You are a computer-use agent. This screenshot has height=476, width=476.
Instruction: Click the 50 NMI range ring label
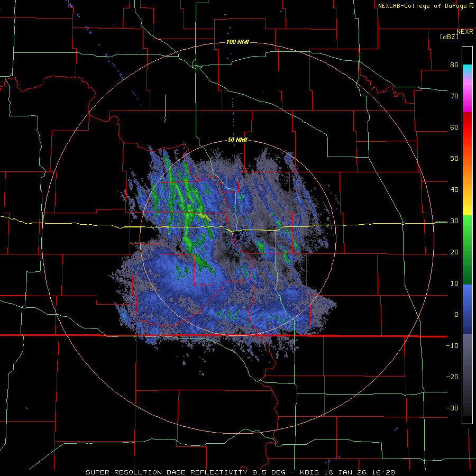(x=237, y=140)
